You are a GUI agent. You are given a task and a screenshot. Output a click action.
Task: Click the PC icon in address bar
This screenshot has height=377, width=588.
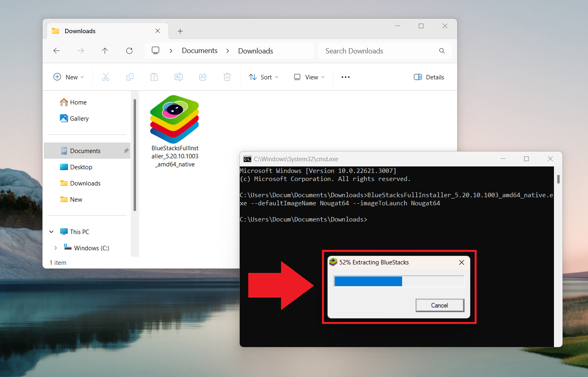(156, 51)
